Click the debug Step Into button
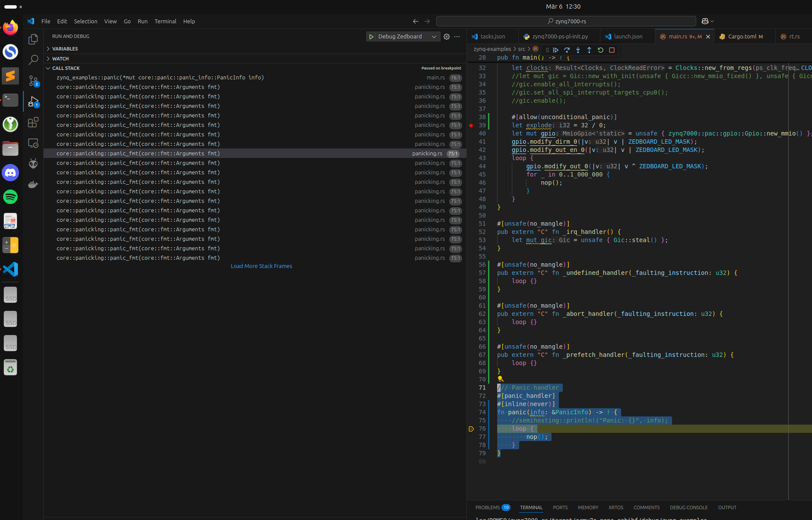The width and height of the screenshot is (812, 520). [578, 50]
